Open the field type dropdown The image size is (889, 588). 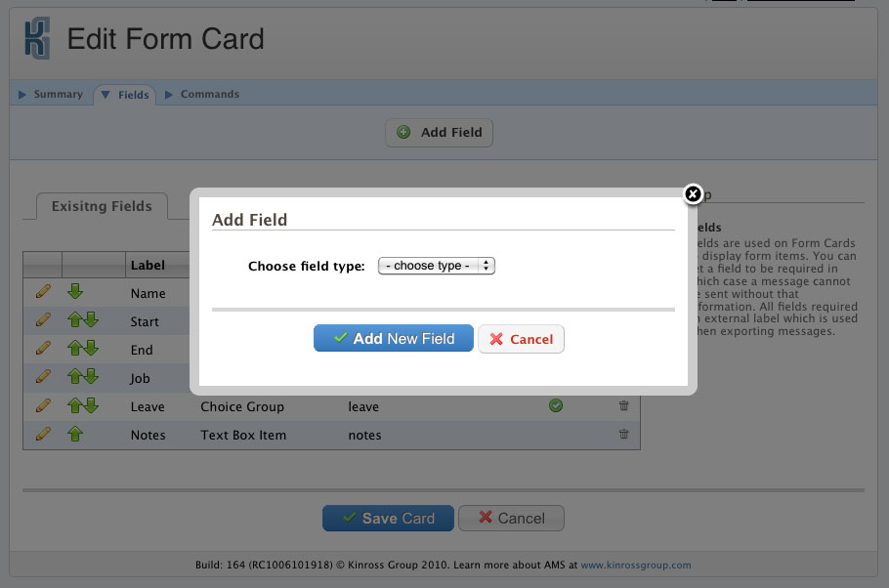click(436, 265)
